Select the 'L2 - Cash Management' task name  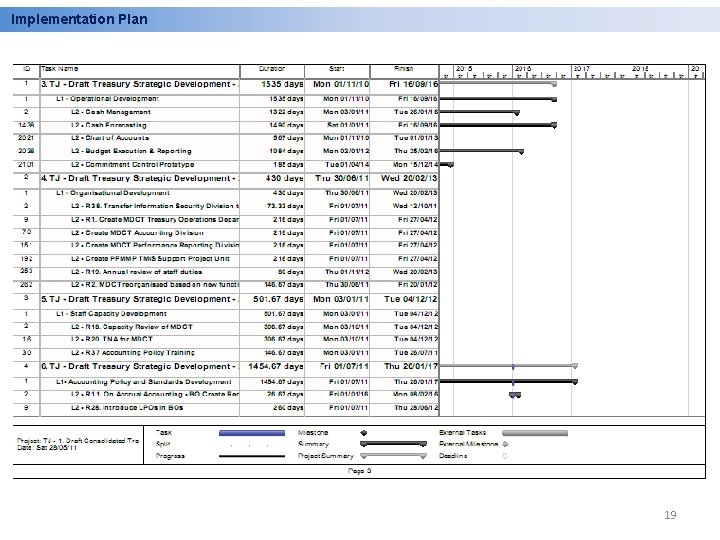pyautogui.click(x=111, y=112)
